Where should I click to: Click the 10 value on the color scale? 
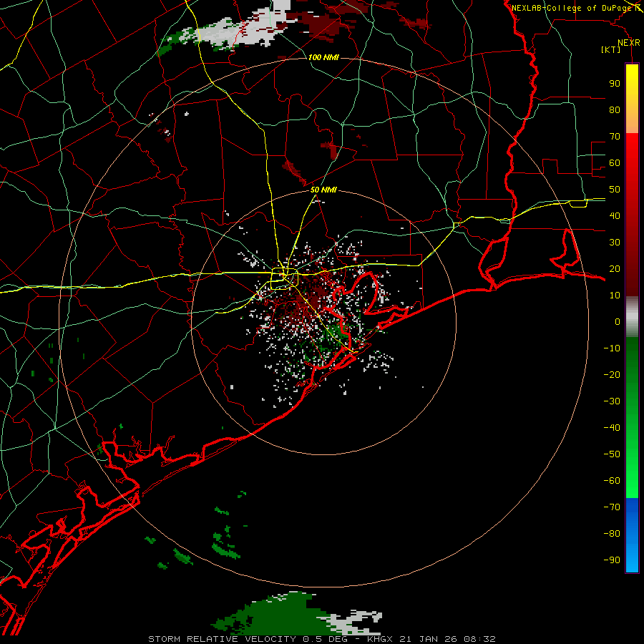click(615, 296)
